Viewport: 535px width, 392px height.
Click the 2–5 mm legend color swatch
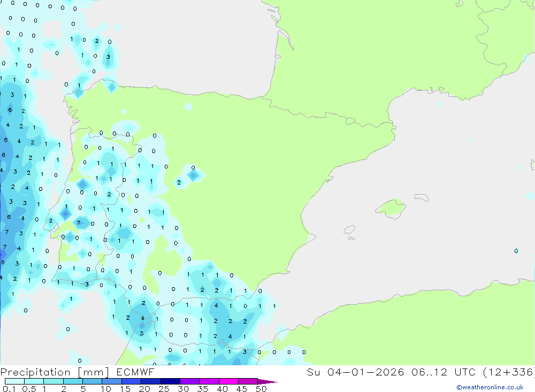[73, 381]
